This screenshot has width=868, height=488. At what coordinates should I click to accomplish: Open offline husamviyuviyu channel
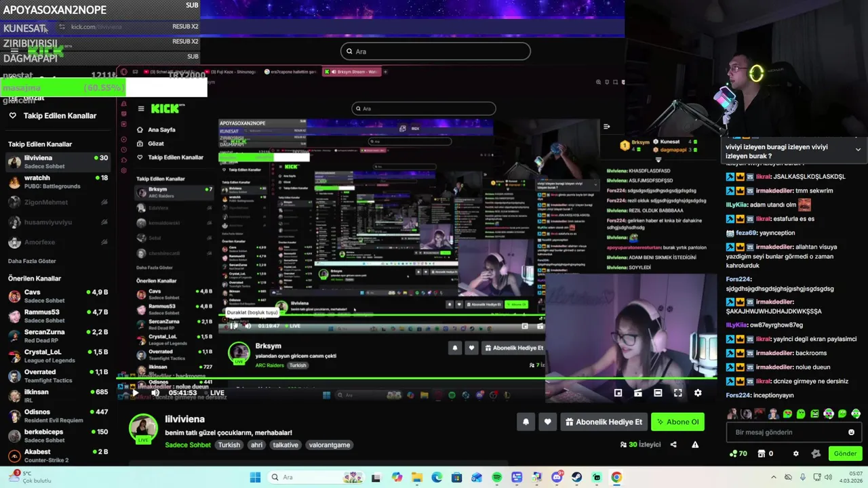58,222
